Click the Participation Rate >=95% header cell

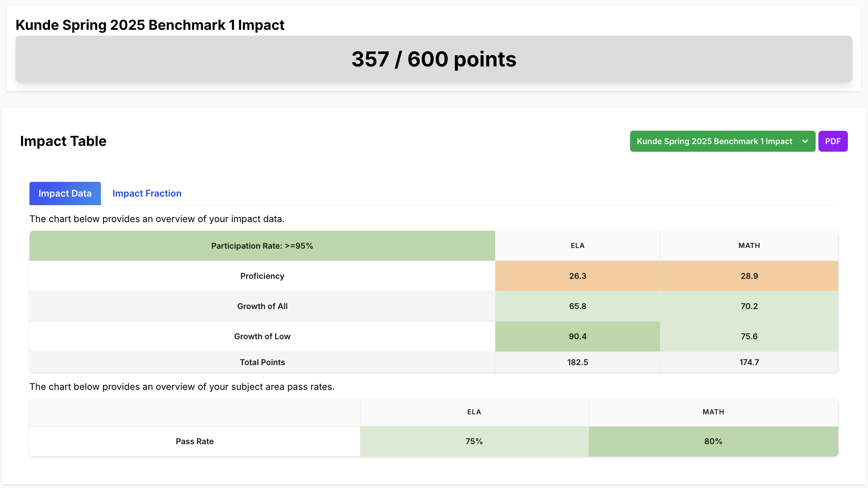[x=262, y=246]
